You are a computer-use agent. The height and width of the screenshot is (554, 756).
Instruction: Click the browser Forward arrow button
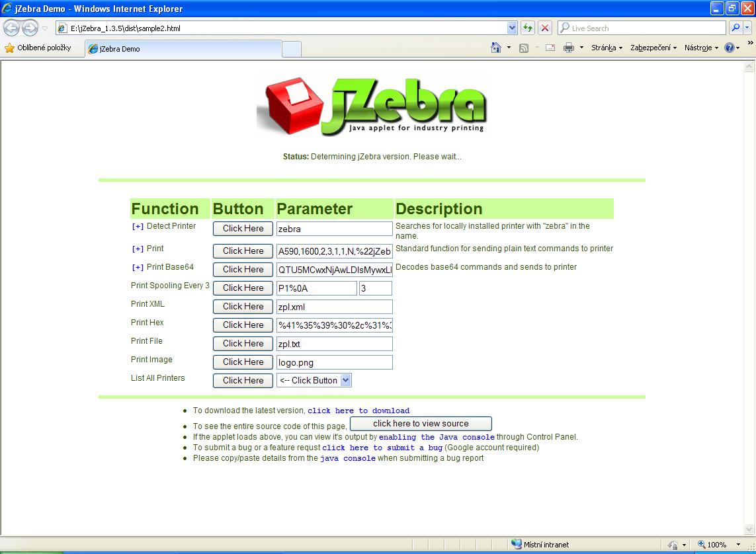tap(30, 28)
